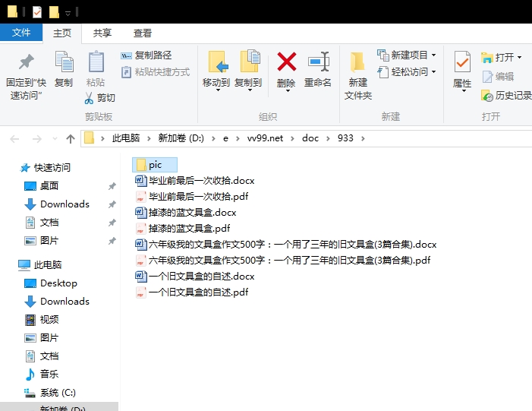Viewport: 532px width, 411px height.
Task: Open 图片 under 此电脑 in sidebar
Action: [x=42, y=338]
